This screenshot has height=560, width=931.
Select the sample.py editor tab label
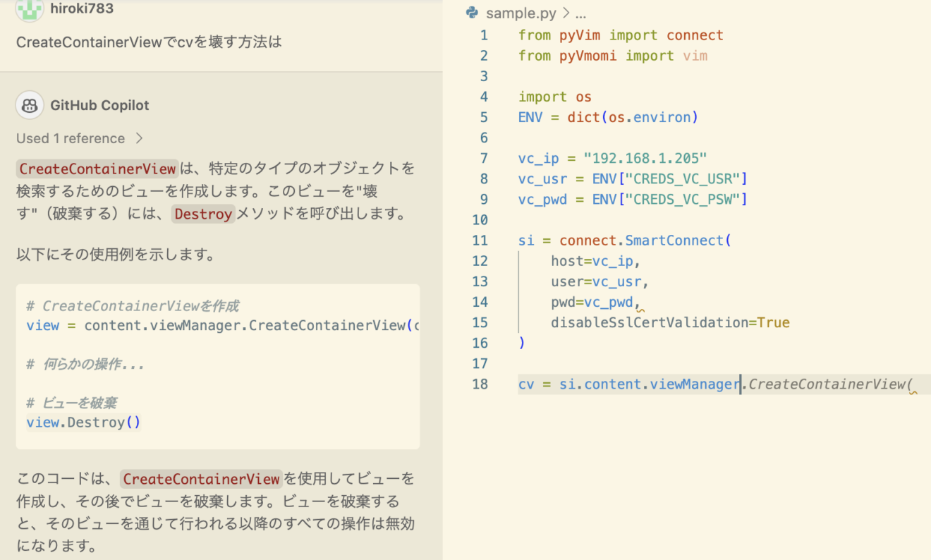[x=521, y=13]
